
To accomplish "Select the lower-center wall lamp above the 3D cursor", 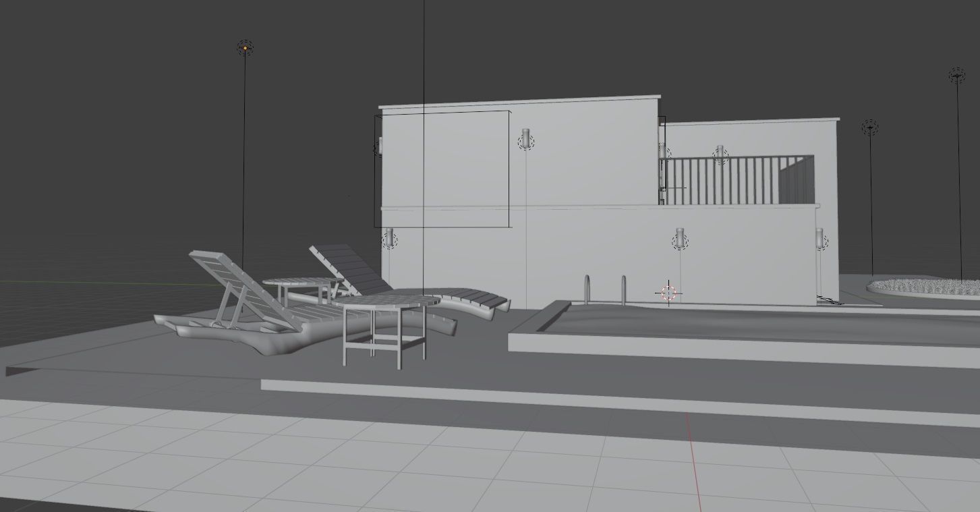I will (680, 239).
